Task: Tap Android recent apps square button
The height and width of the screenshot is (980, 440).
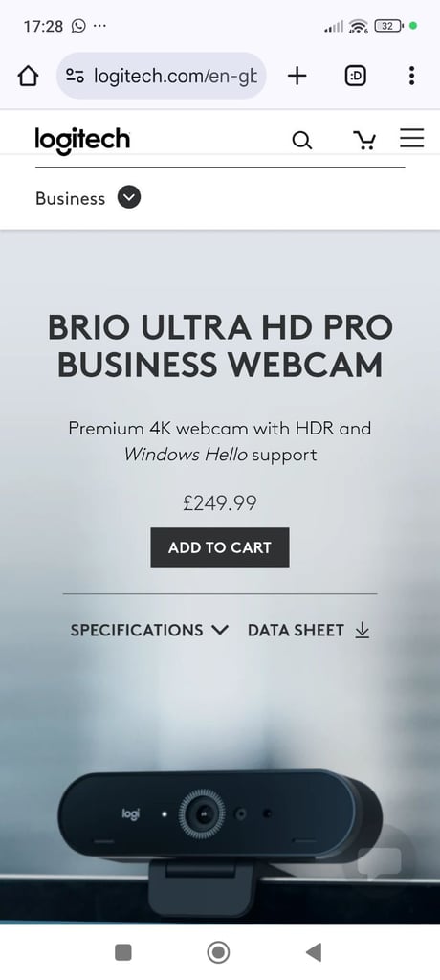Action: [x=123, y=952]
